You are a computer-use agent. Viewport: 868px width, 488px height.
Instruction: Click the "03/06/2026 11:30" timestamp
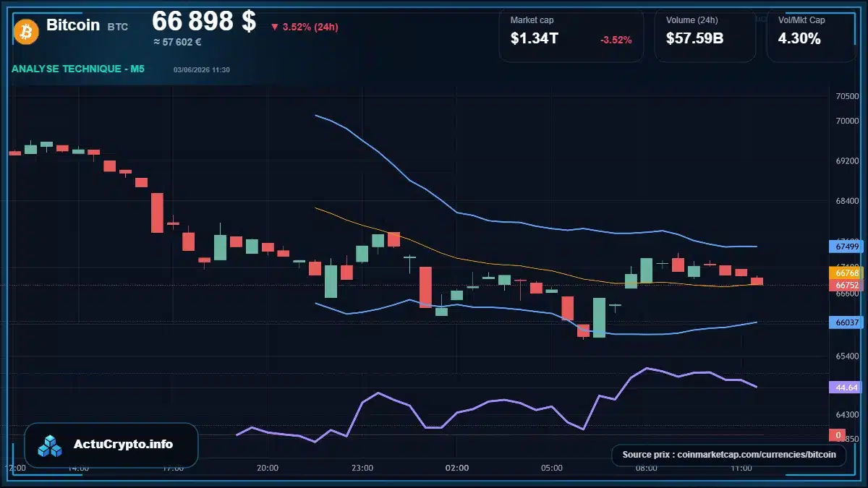pos(202,69)
